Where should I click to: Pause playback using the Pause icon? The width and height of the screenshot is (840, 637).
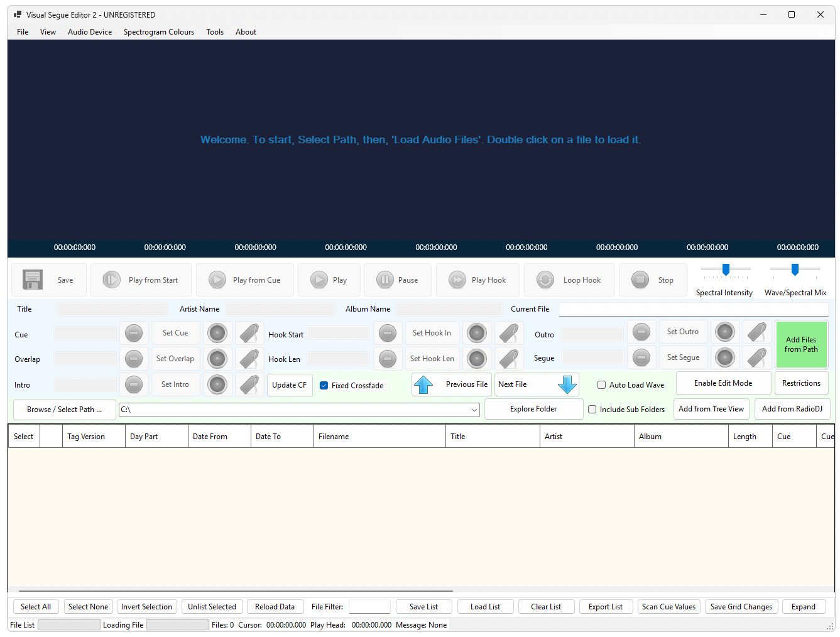[385, 280]
